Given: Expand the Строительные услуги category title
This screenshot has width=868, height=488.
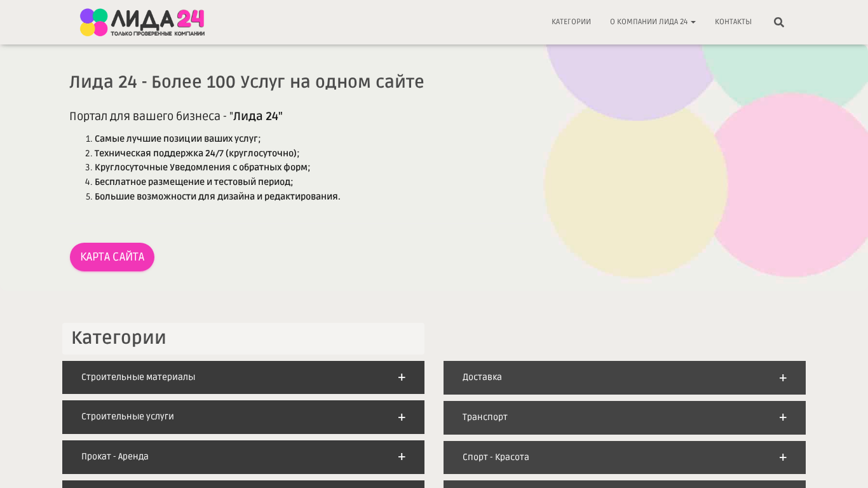Looking at the screenshot, I should tap(127, 417).
